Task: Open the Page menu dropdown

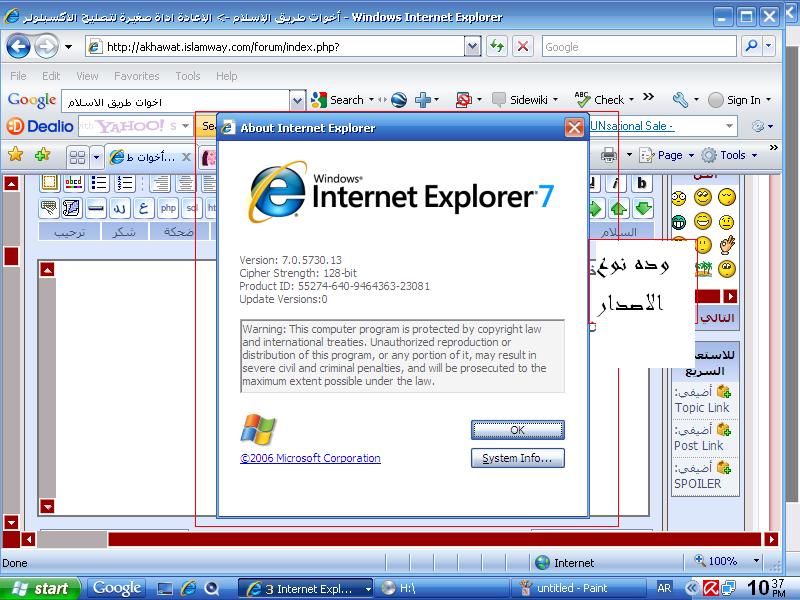Action: pyautogui.click(x=691, y=155)
